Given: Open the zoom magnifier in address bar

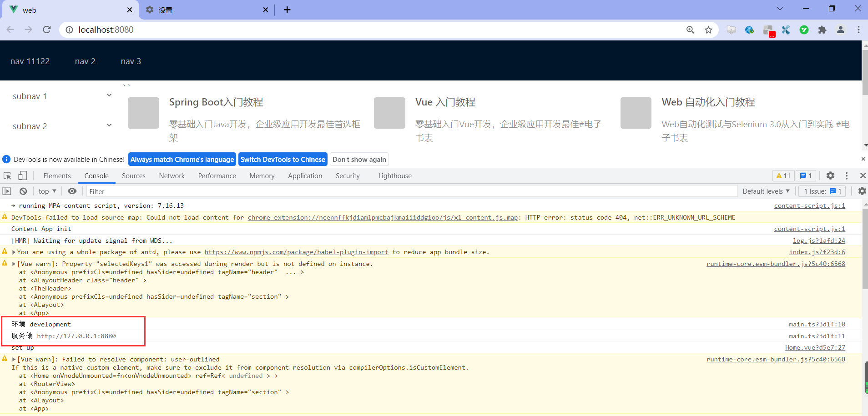Looking at the screenshot, I should pos(690,30).
